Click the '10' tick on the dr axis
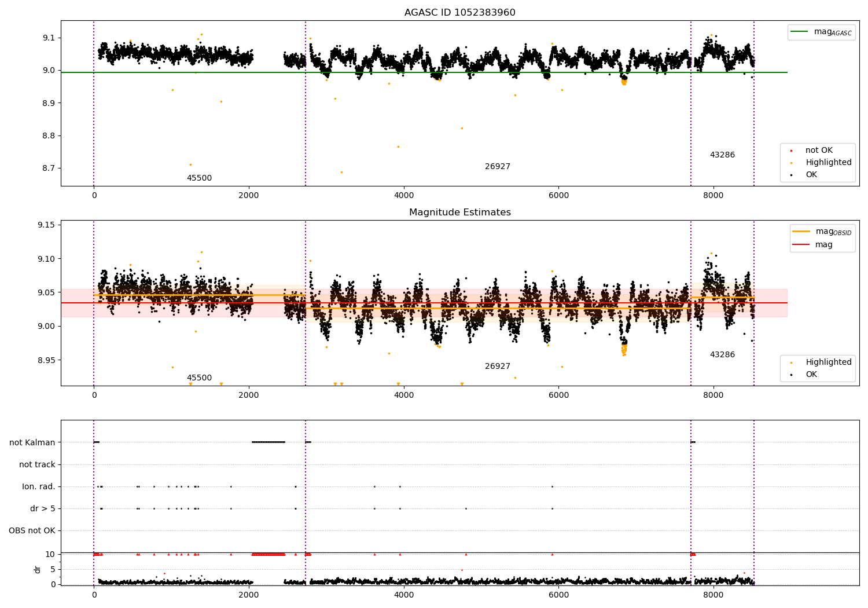Image resolution: width=868 pixels, height=608 pixels. coord(50,554)
